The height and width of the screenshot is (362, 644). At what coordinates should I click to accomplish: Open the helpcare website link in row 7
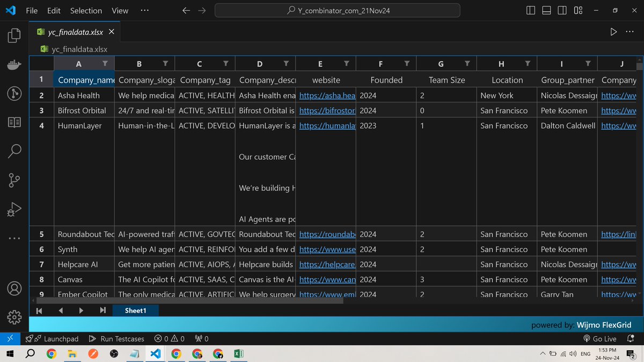tap(327, 264)
